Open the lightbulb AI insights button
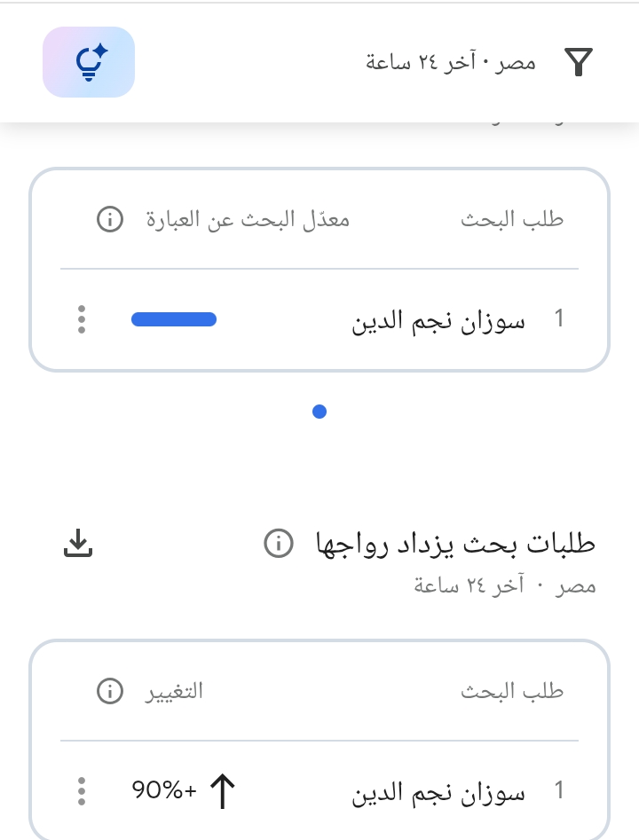Screen dimensions: 639x840 [x=89, y=62]
